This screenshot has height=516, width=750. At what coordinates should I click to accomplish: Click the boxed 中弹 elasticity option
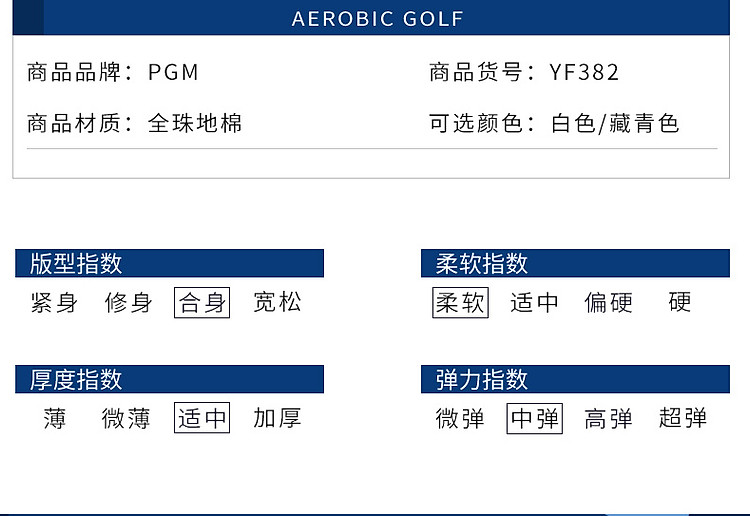click(535, 418)
